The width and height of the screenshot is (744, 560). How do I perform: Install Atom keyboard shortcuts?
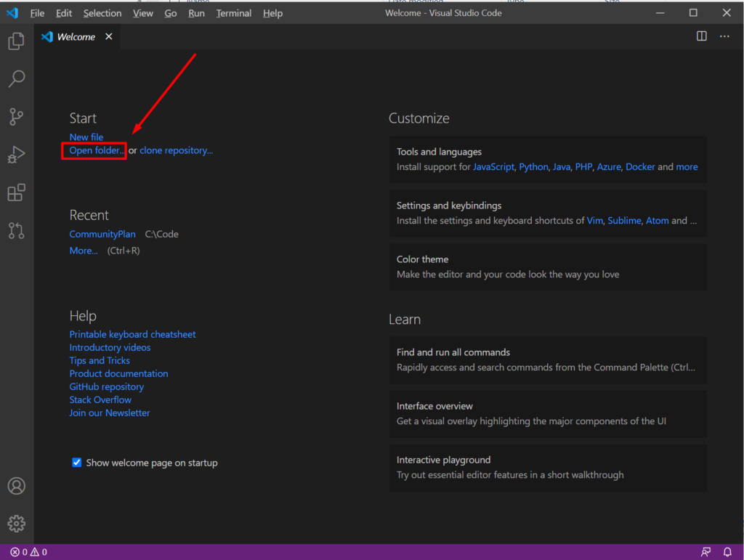tap(657, 221)
